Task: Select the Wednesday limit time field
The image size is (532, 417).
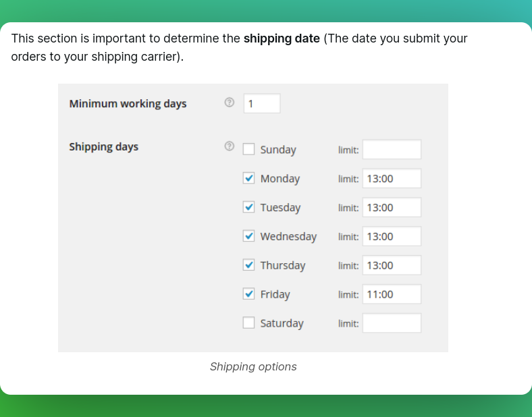Action: click(x=392, y=236)
